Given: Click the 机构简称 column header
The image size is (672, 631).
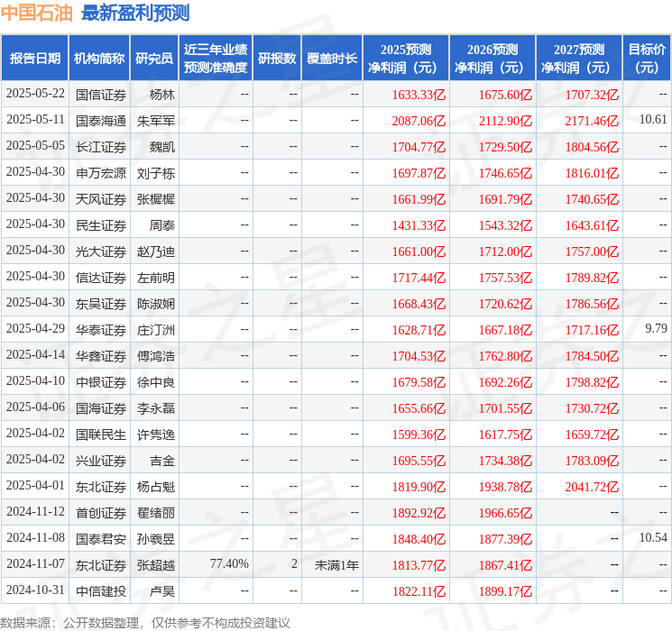Looking at the screenshot, I should 99,59.
